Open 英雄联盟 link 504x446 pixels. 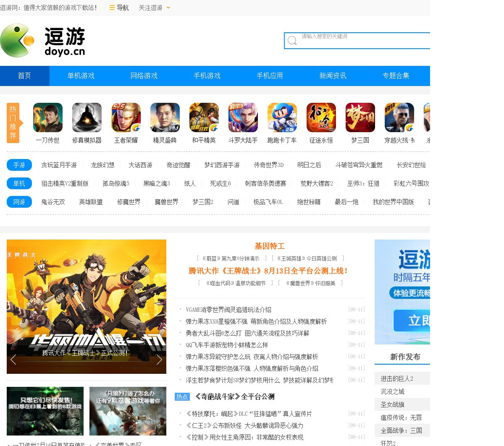click(x=91, y=202)
